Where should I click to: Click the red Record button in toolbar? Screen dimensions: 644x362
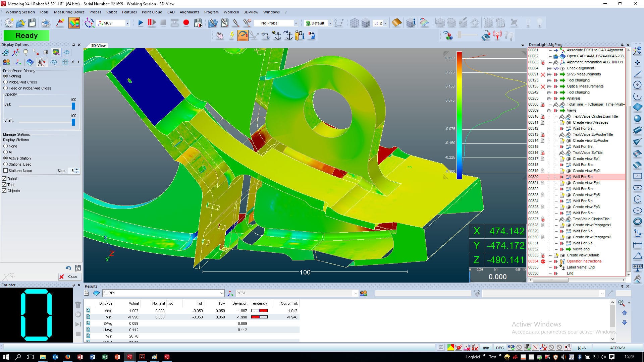pyautogui.click(x=186, y=23)
